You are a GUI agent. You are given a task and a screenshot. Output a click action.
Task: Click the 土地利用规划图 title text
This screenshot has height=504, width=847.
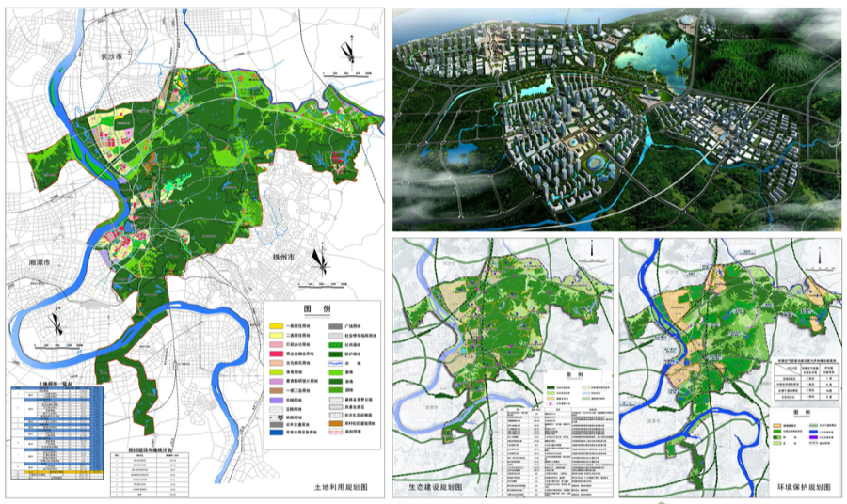(340, 490)
